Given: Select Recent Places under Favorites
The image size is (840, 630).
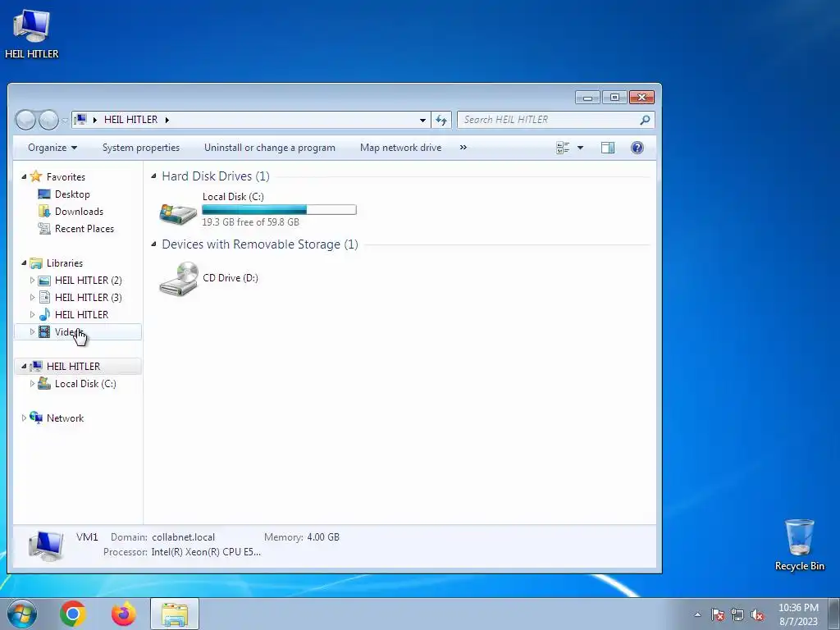Looking at the screenshot, I should tap(84, 228).
